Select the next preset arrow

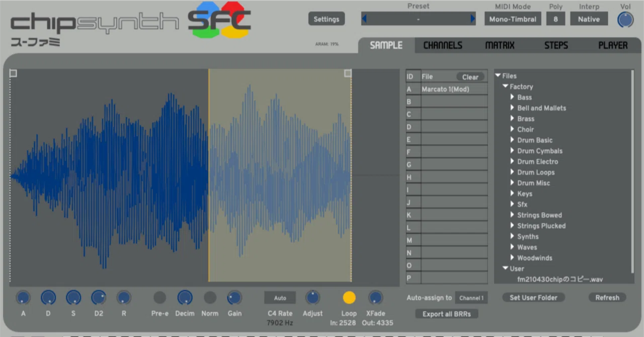click(x=473, y=19)
